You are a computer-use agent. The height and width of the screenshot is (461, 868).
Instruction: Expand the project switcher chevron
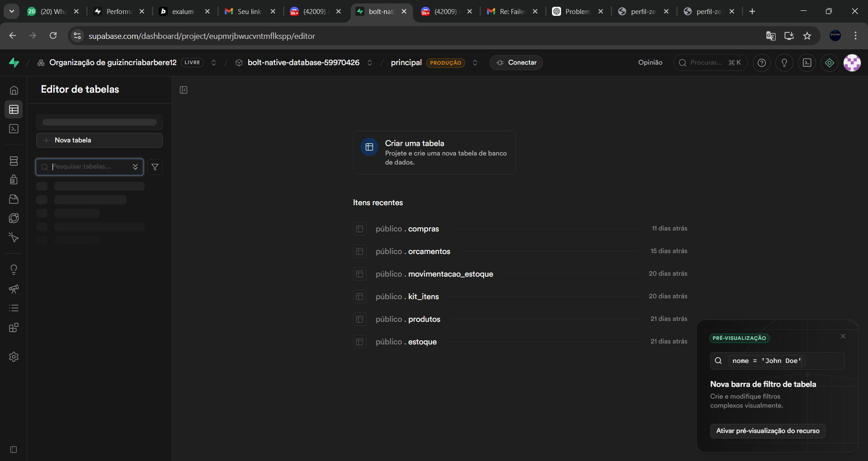coord(370,63)
